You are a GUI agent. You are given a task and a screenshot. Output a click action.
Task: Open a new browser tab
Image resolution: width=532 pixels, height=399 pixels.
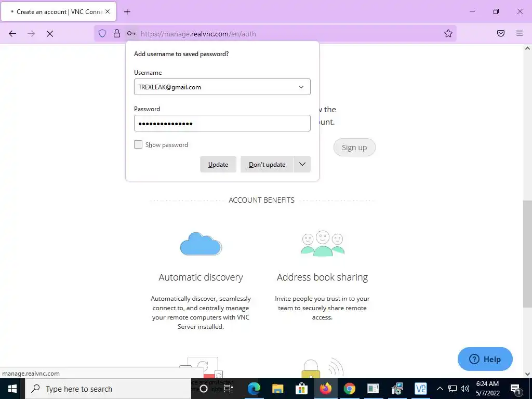(127, 12)
